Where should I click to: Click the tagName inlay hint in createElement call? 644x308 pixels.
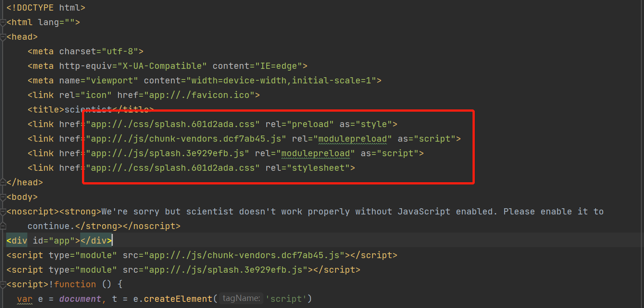click(x=241, y=298)
